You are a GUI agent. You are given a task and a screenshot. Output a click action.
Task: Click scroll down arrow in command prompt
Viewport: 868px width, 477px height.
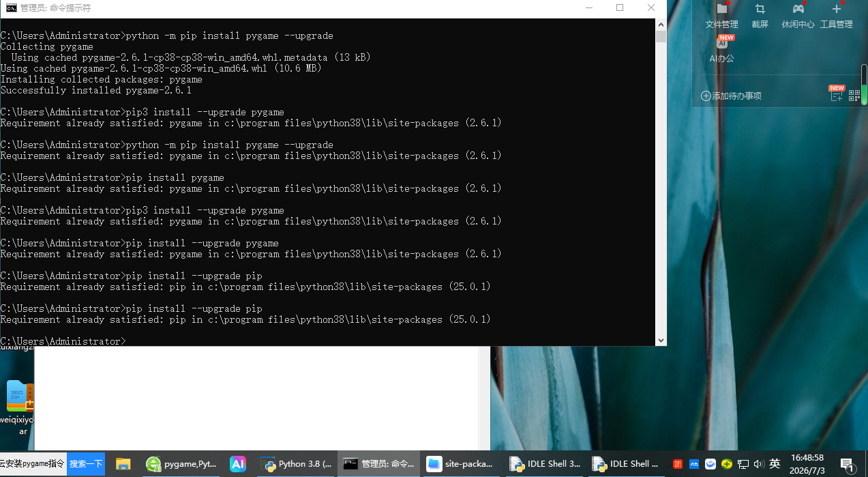661,340
